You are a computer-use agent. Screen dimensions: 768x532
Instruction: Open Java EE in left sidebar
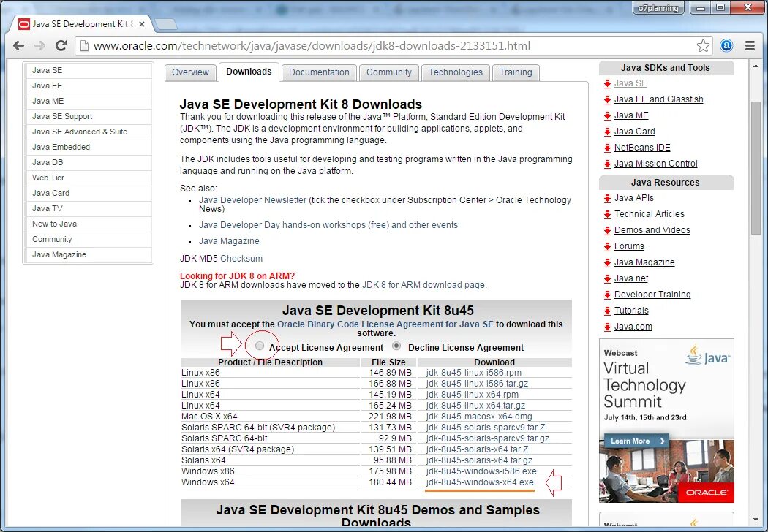[x=89, y=85]
